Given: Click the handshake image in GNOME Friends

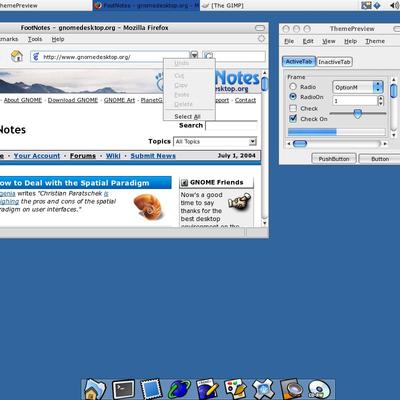Looking at the screenshot, I should pos(240,201).
